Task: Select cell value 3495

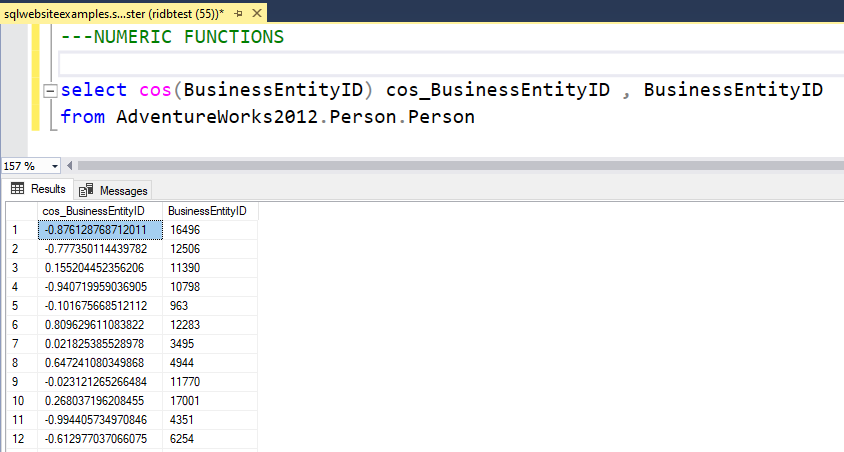Action: [x=210, y=344]
